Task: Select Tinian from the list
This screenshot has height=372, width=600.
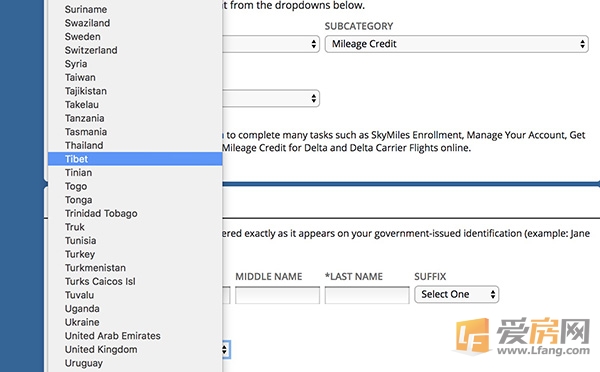Action: tap(135, 173)
